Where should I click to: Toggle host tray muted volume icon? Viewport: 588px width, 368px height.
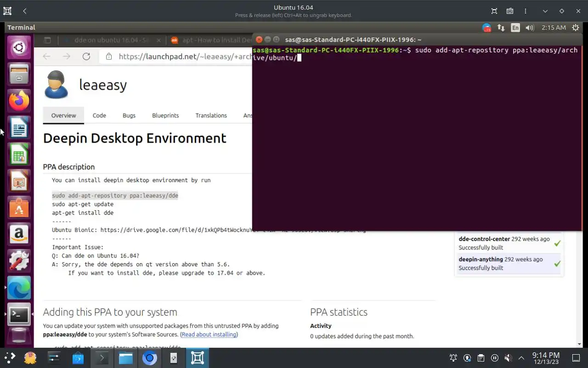coord(508,358)
